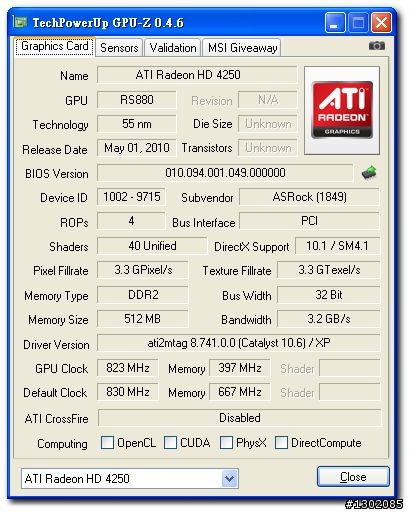410x512 pixels.
Task: Click the Driver Version ati2mtag field
Action: [239, 343]
